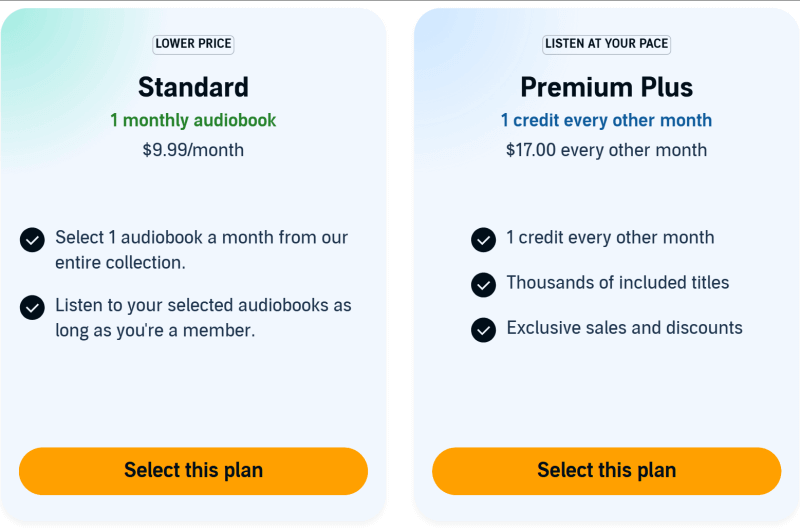Click checkmark icon beside Thousands of included titles
Screen dimensions: 800x529
483,284
